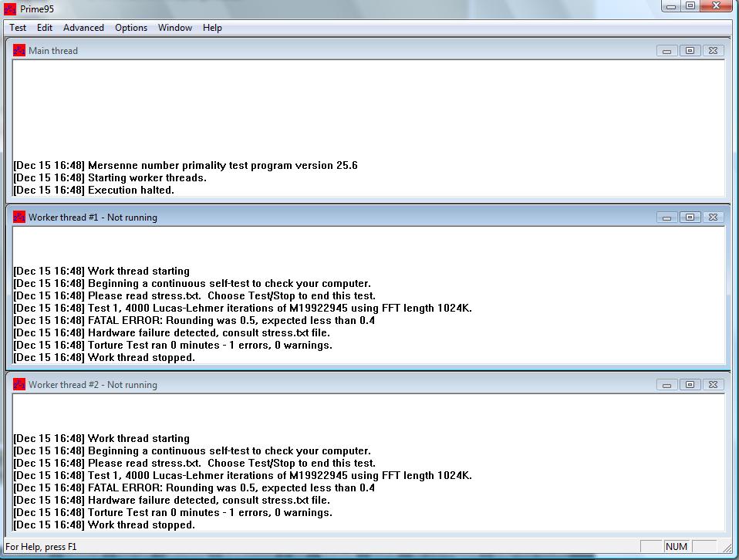Close the Worker thread #2 window

[713, 385]
